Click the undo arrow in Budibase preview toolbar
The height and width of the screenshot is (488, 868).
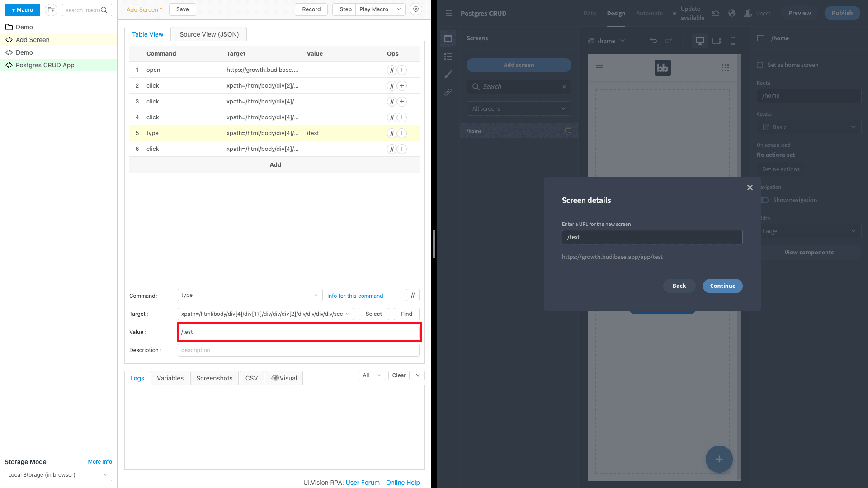click(653, 41)
